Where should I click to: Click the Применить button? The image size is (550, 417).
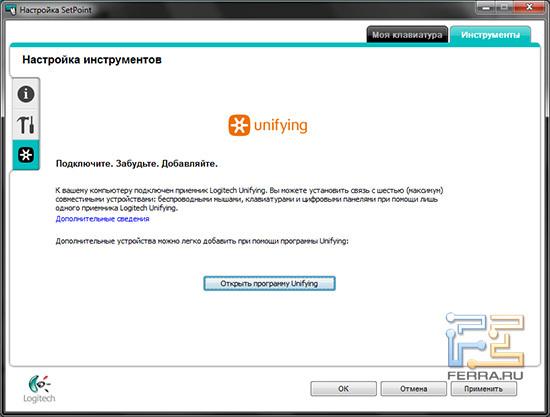point(483,389)
